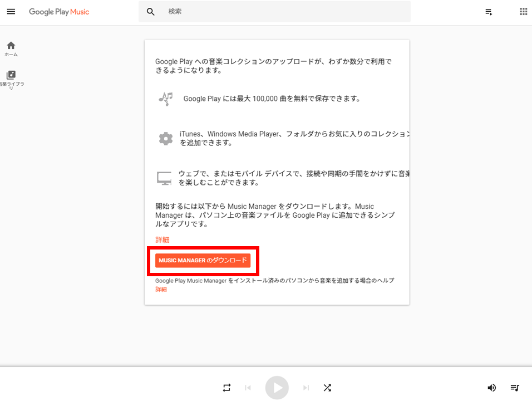Image resolution: width=532 pixels, height=401 pixels.
Task: Click MUSIC MANAGER のダウンロード button
Action: click(203, 261)
